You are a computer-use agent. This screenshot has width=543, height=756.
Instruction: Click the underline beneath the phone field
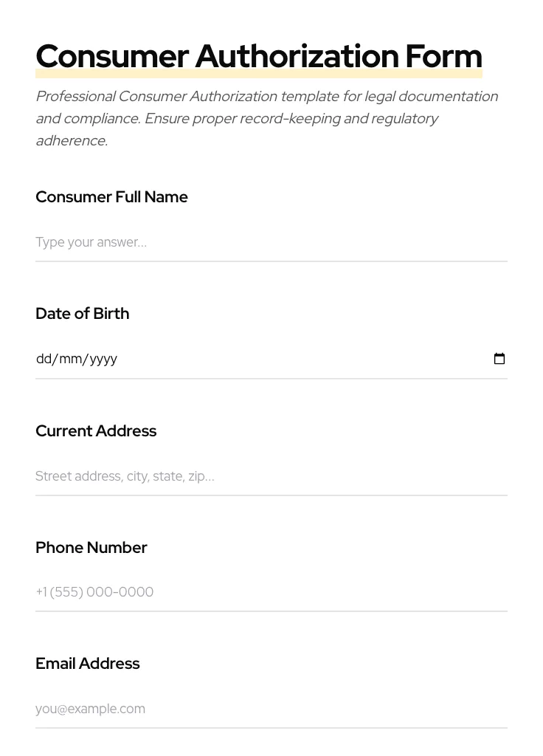click(x=271, y=611)
